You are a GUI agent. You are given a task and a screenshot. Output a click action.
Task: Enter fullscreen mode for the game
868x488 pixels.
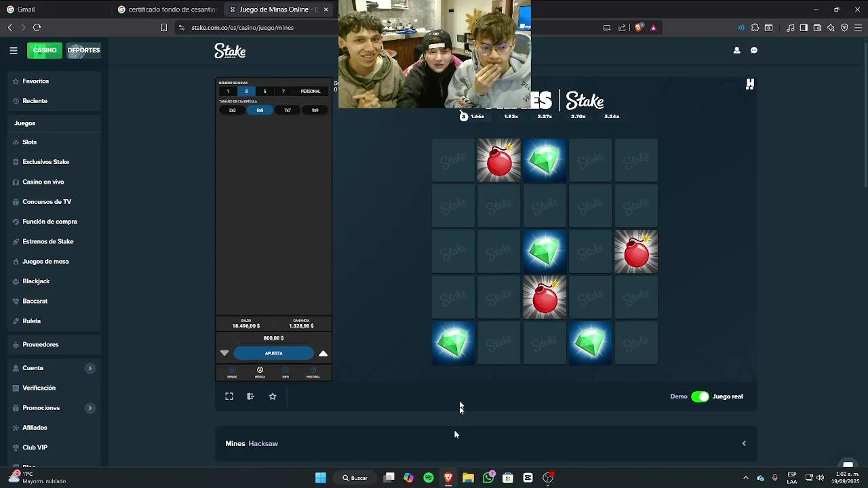tap(229, 396)
